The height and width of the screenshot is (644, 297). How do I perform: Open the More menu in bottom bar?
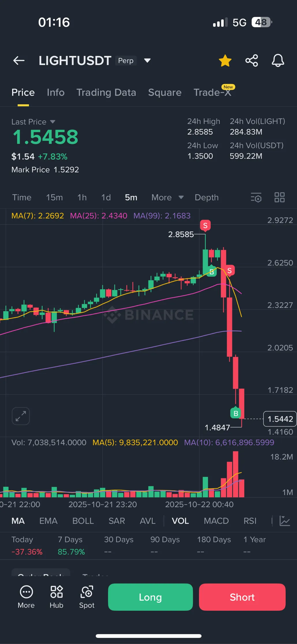point(26,597)
